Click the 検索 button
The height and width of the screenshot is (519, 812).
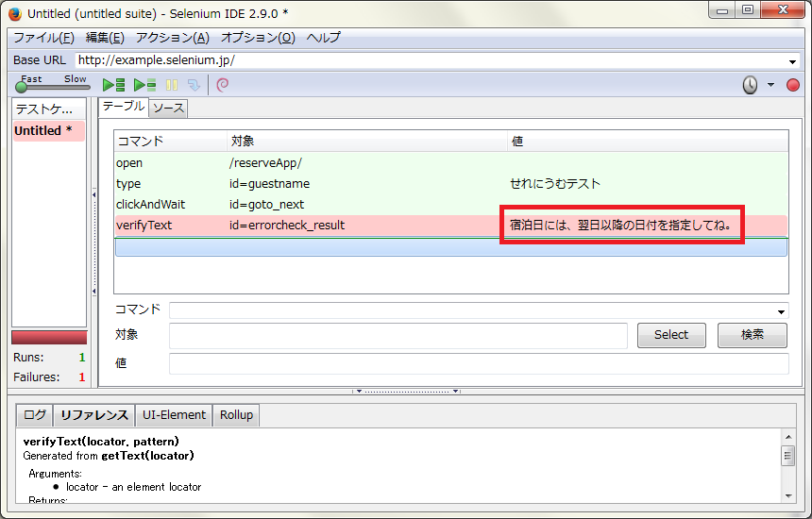tap(752, 335)
